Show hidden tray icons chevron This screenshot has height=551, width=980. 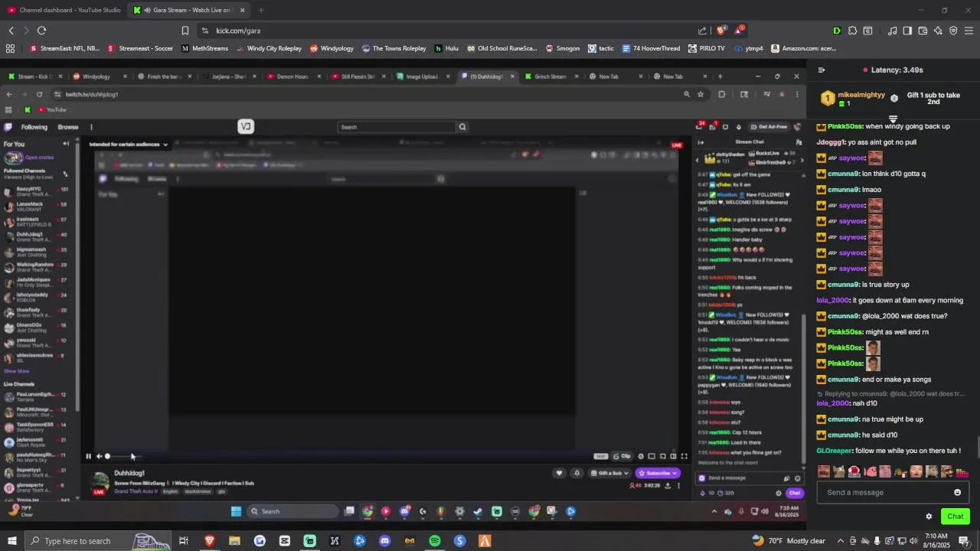click(x=841, y=541)
